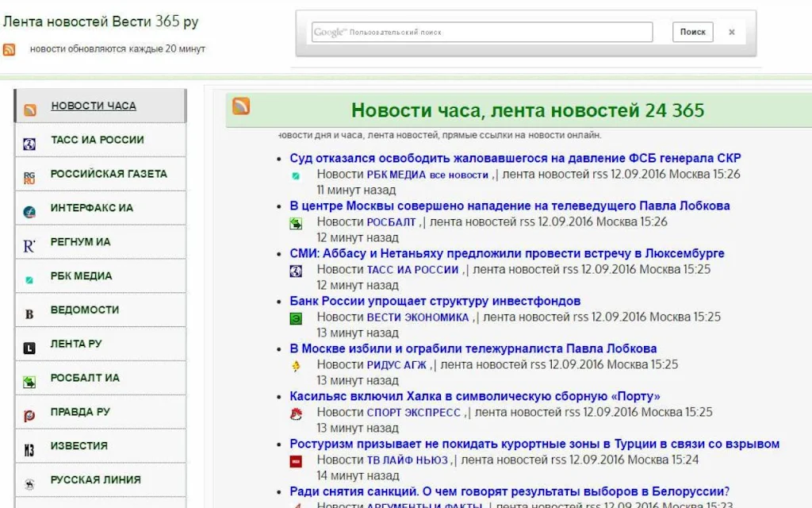The width and height of the screenshot is (812, 508).
Task: Click the 14 минут назад timestamp
Action: (358, 476)
